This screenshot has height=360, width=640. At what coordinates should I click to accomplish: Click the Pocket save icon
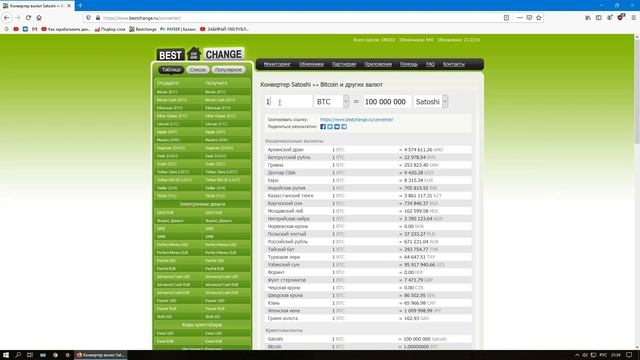point(529,18)
